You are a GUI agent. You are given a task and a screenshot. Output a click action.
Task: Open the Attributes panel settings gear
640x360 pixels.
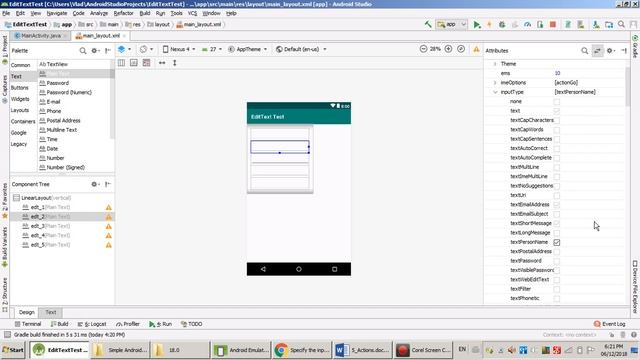(610, 51)
